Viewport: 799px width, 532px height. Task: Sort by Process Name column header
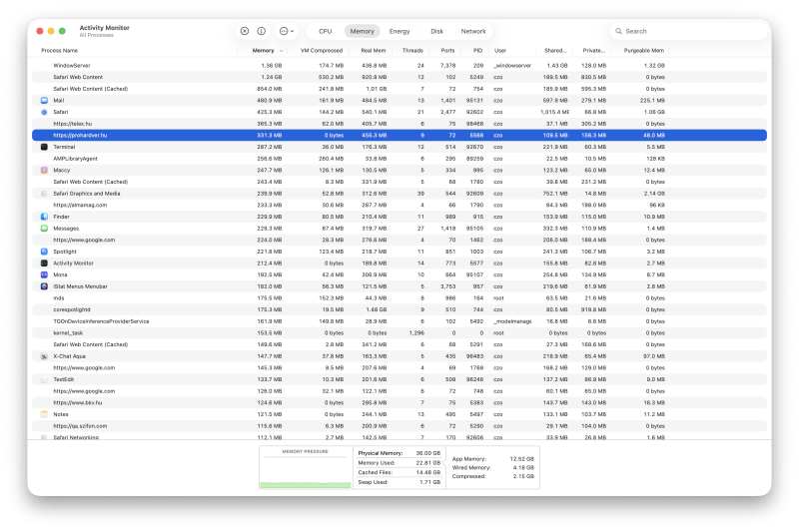(60, 50)
